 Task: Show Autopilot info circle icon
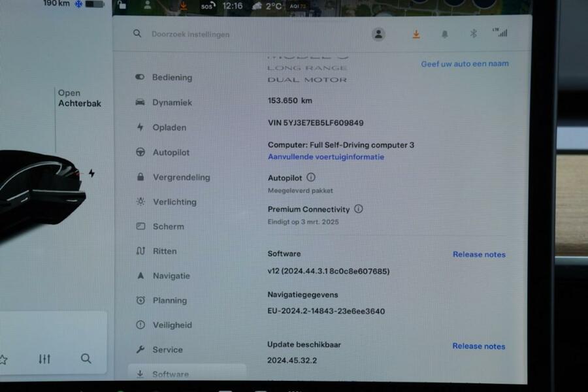tap(311, 177)
